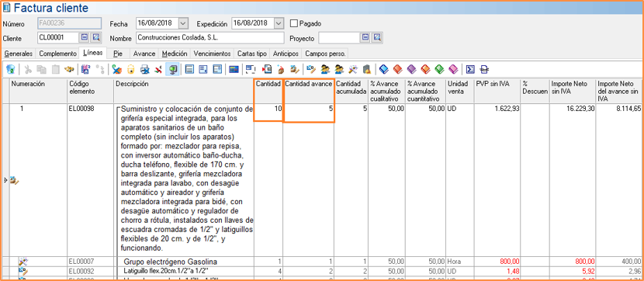
Task: Open the Avance tab
Action: click(x=144, y=54)
